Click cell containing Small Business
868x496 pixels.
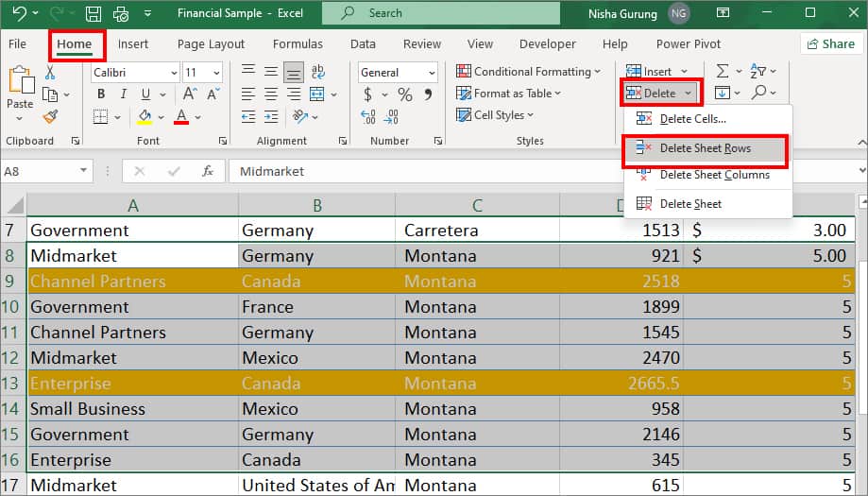point(133,408)
